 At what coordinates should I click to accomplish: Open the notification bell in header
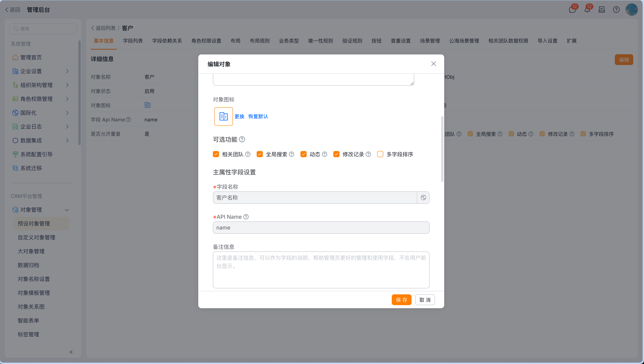(587, 10)
